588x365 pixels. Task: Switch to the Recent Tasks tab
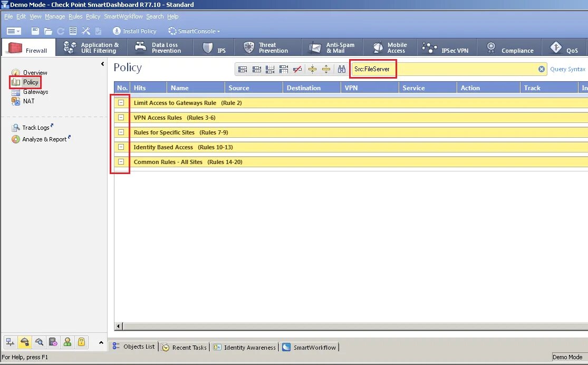pyautogui.click(x=185, y=348)
